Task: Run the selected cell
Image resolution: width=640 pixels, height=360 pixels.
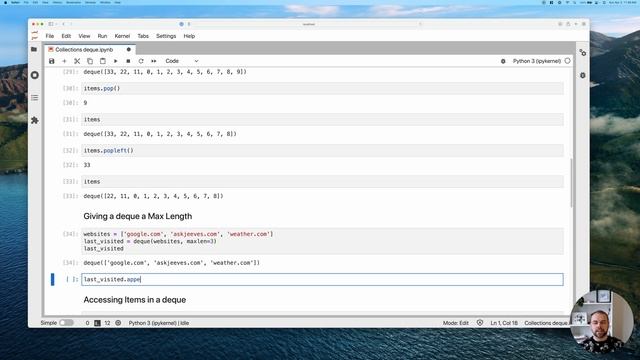Action: tap(116, 61)
